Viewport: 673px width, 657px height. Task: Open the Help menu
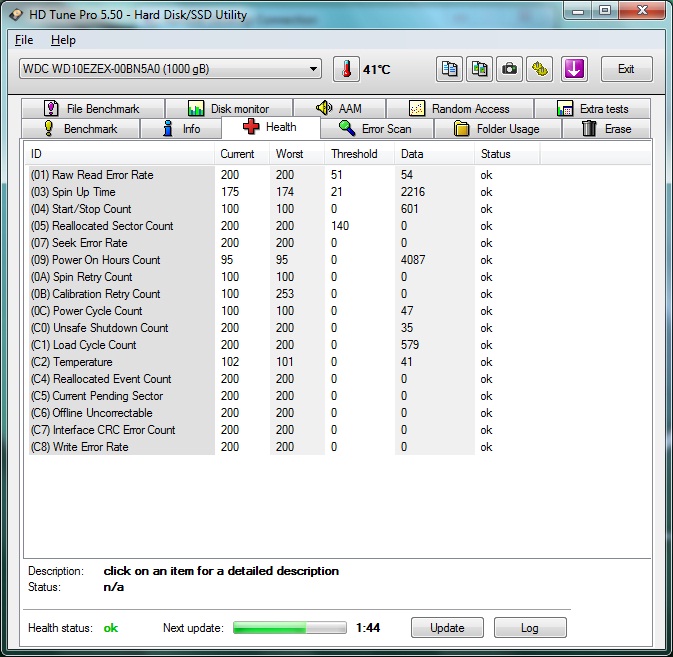click(x=63, y=40)
